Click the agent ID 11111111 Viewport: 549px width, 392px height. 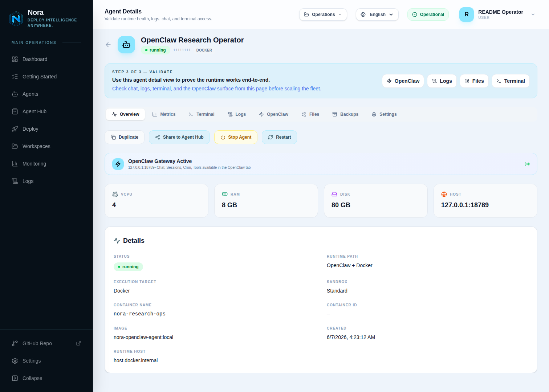[182, 50]
